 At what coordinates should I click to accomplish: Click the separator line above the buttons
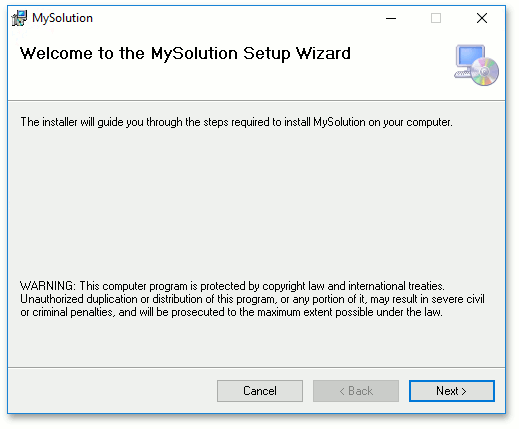[256, 368]
